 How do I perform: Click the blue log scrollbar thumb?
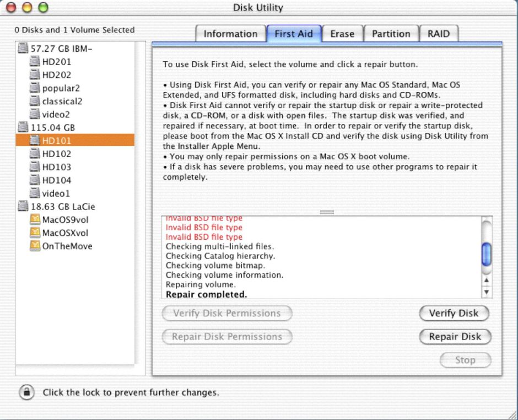pyautogui.click(x=486, y=254)
